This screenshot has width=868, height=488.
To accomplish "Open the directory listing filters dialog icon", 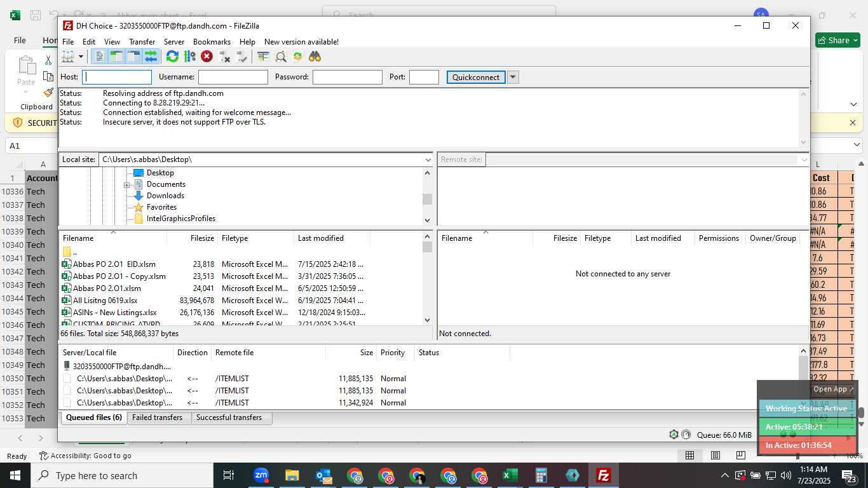I will tap(263, 57).
